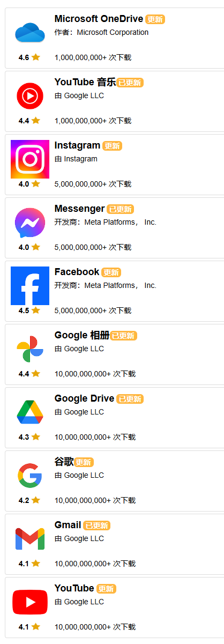Click the 4.6 star rating for OneDrive

(x=29, y=57)
